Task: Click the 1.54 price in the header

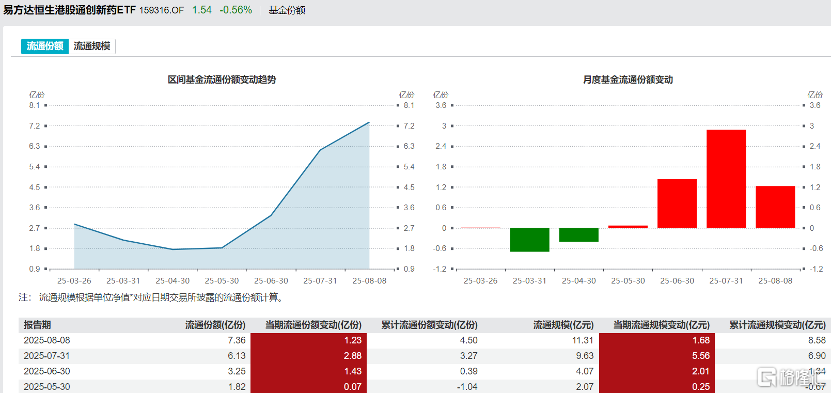Action: [201, 10]
